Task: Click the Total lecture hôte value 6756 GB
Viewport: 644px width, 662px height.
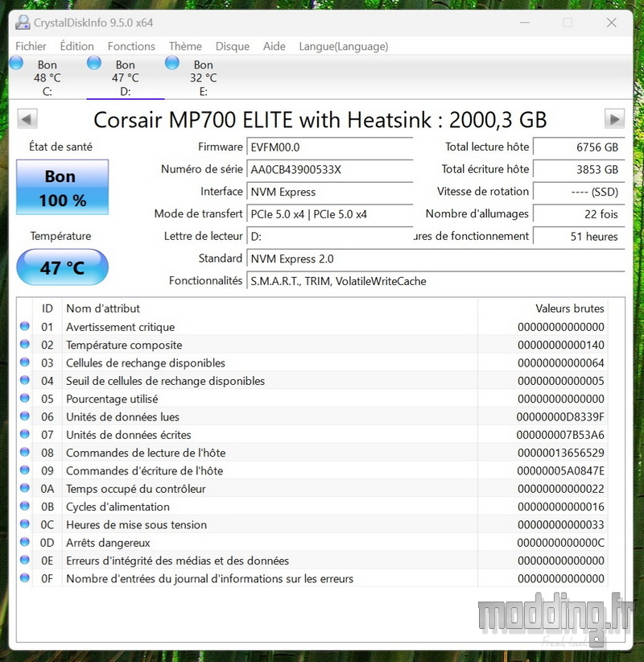Action: [x=579, y=147]
